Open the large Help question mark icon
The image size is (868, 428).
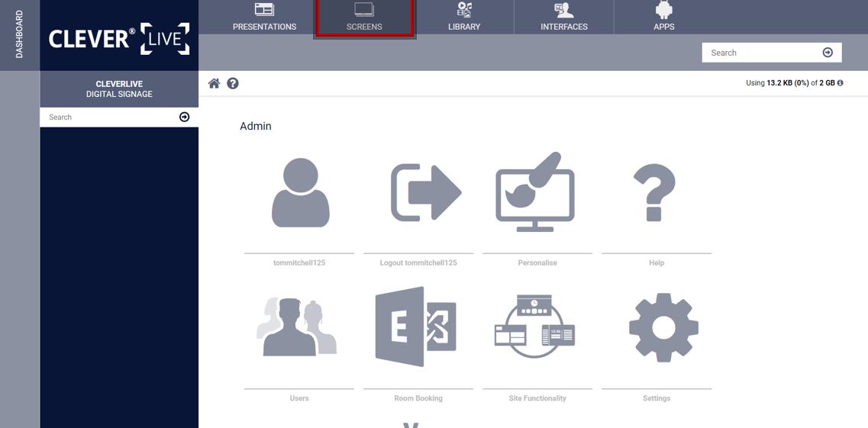(654, 192)
